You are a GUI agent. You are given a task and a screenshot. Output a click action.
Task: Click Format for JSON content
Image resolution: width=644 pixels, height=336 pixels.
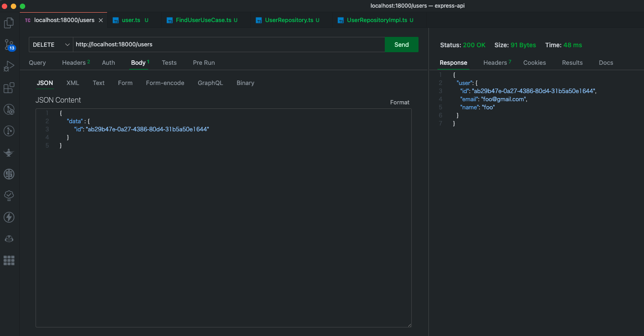(x=400, y=102)
